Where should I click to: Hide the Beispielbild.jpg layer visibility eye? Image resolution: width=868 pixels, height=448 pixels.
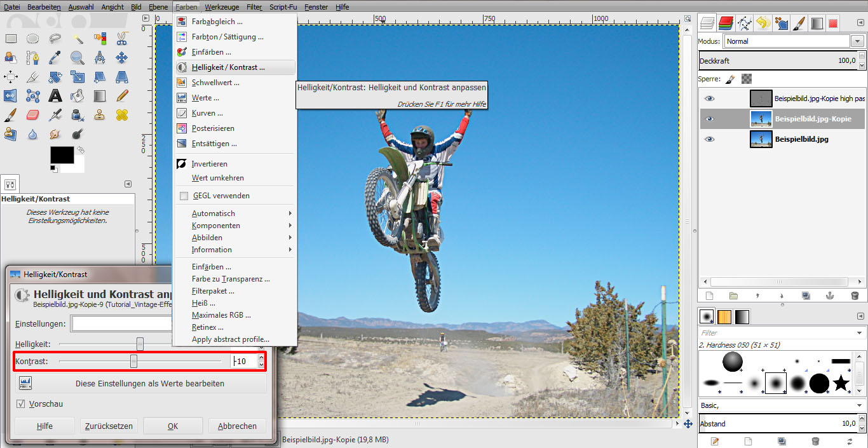coord(709,139)
